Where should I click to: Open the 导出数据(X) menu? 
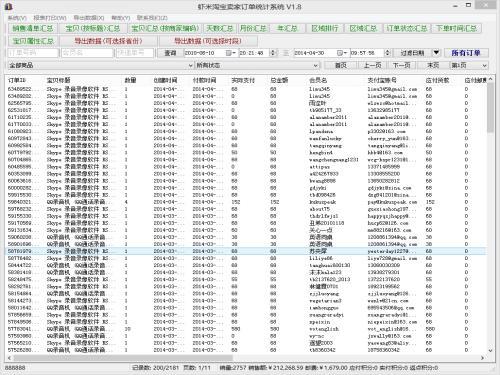pos(89,18)
